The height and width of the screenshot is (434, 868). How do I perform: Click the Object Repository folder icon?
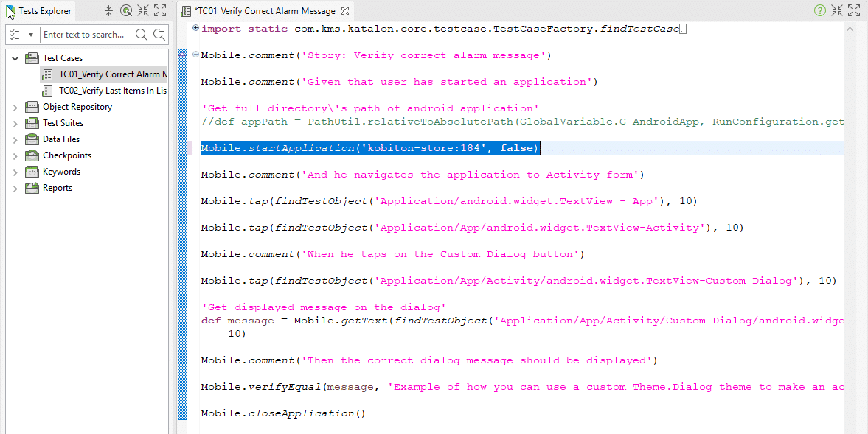[32, 108]
